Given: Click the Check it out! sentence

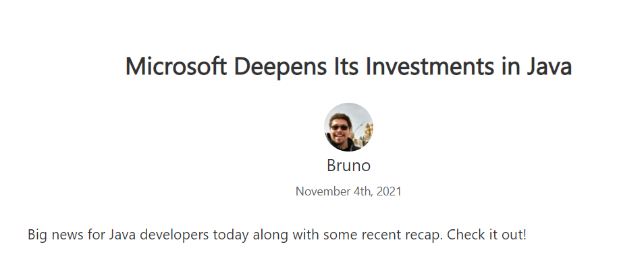Looking at the screenshot, I should pyautogui.click(x=487, y=235).
